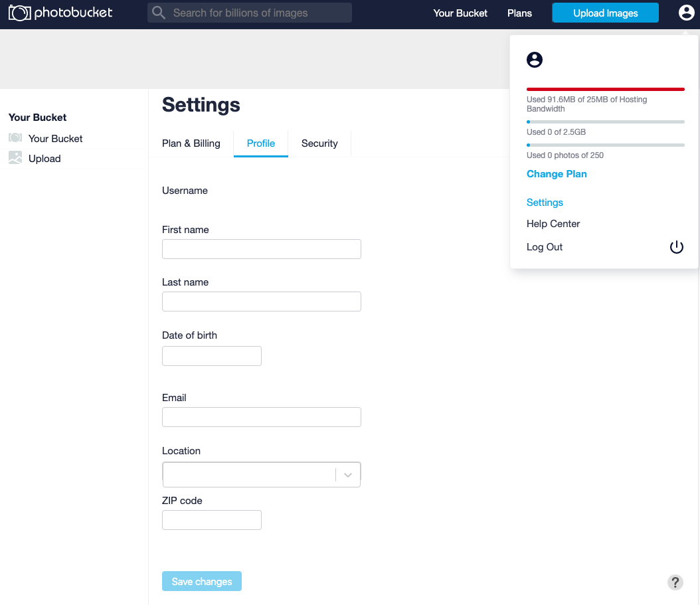Click the Photobucket logo icon
Screen dimensions: 700x605
click(x=19, y=12)
